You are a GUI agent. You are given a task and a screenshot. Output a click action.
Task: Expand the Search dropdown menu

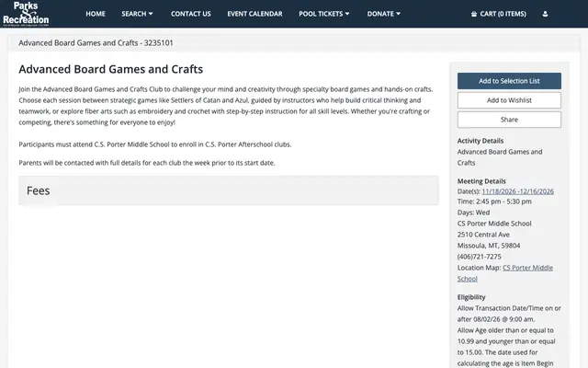(137, 14)
